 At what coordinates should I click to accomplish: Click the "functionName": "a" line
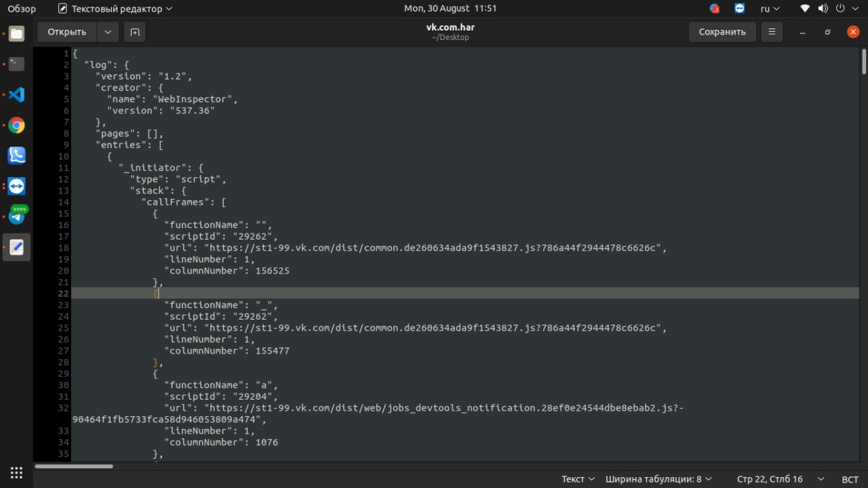pos(222,385)
